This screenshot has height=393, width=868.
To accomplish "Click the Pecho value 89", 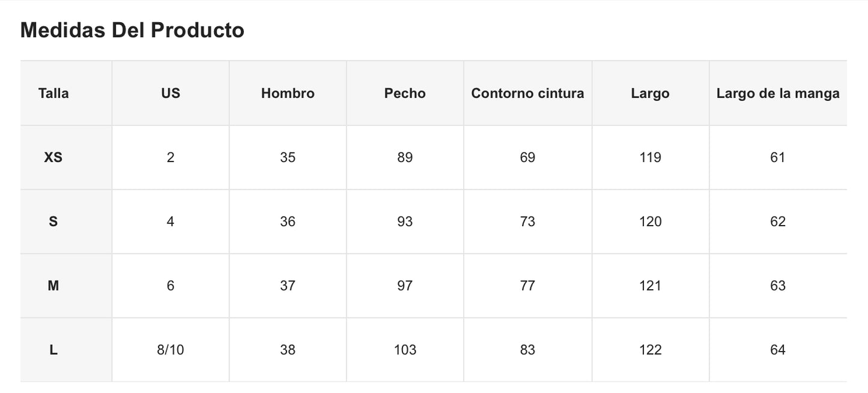I will coord(405,158).
